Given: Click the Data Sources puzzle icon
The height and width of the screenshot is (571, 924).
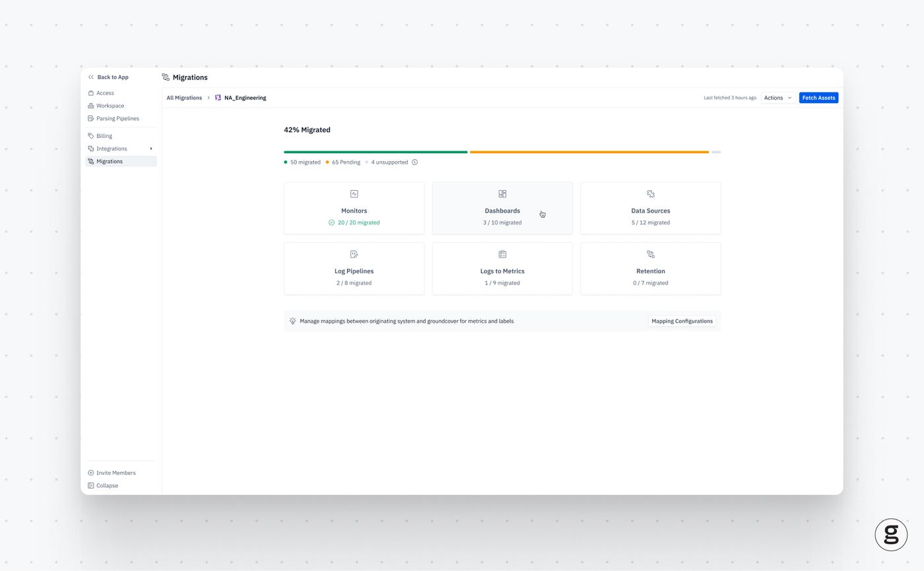Looking at the screenshot, I should click(651, 194).
